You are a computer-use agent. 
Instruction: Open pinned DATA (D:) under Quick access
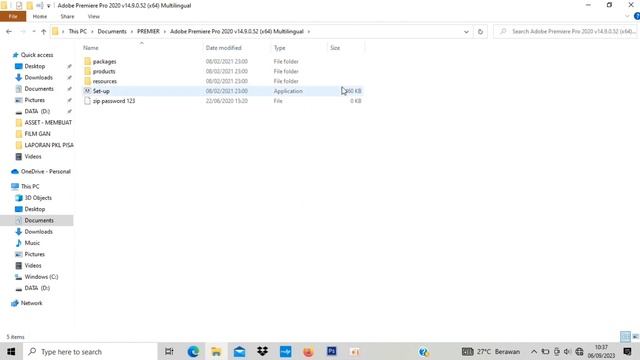click(x=37, y=111)
